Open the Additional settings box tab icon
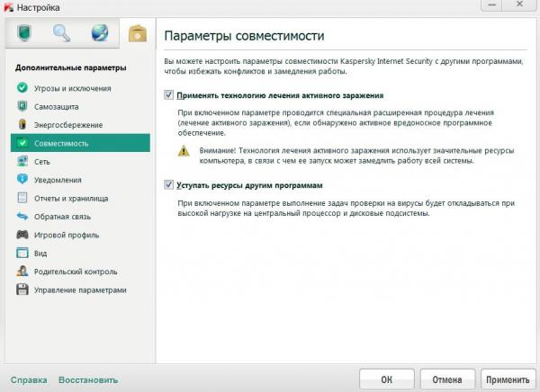This screenshot has height=392, width=540. pyautogui.click(x=138, y=34)
